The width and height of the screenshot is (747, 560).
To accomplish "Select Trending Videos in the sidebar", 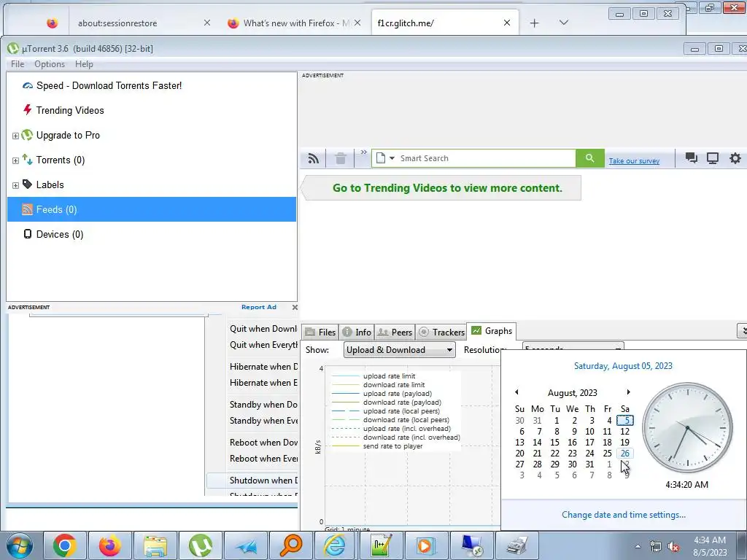I will [x=70, y=111].
